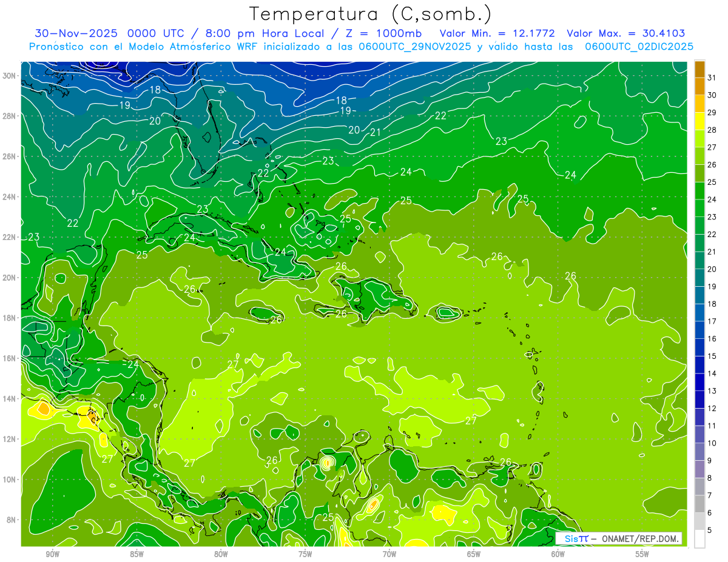Click the legend label 11

click(712, 425)
